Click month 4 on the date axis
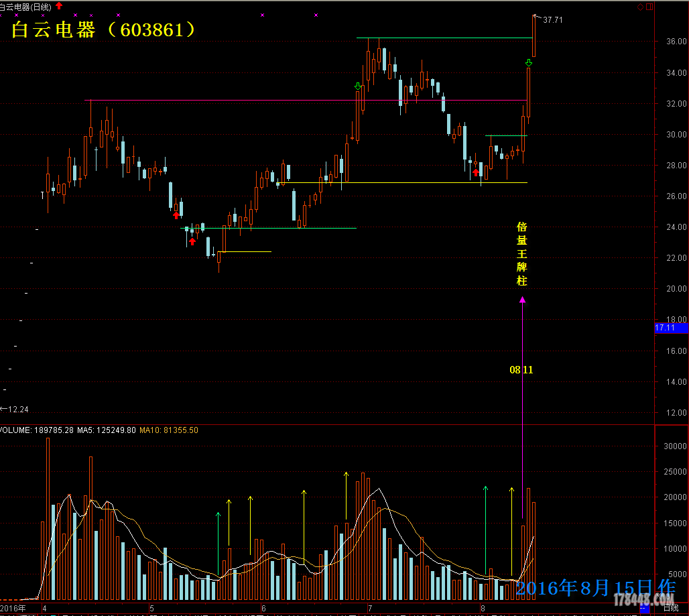The height and width of the screenshot is (616, 689). click(x=44, y=609)
